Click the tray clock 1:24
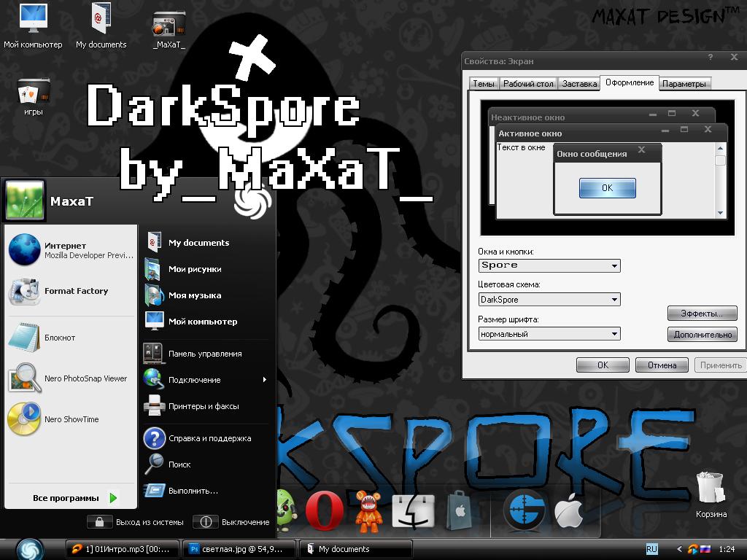The width and height of the screenshot is (747, 560). pyautogui.click(x=727, y=549)
